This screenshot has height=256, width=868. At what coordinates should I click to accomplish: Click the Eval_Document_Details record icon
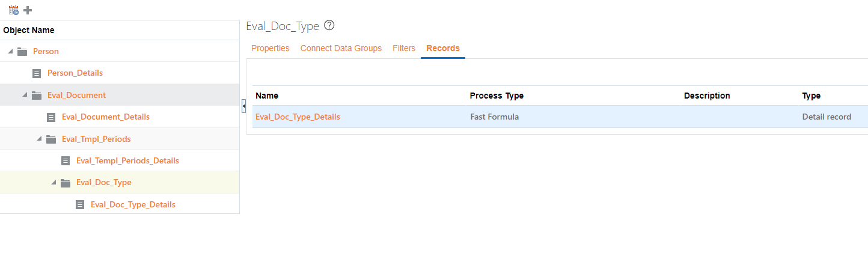pos(51,117)
